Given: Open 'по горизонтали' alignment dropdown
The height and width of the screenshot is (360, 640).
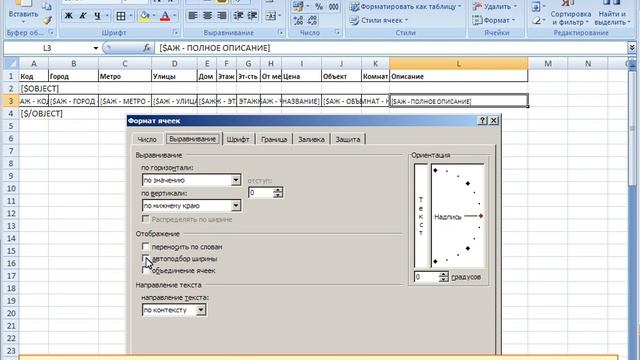Looking at the screenshot, I should (236, 180).
